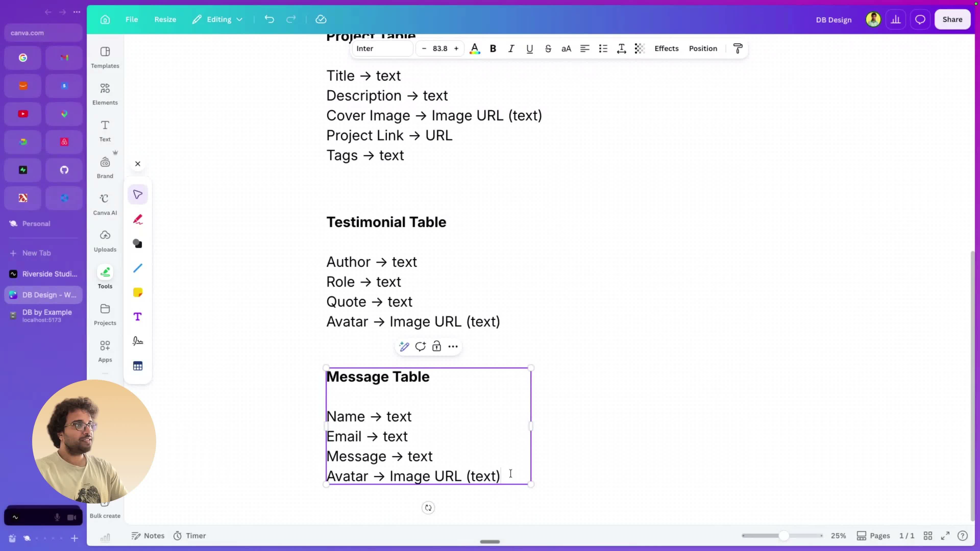Click the lock icon above Message Table
The width and height of the screenshot is (980, 551).
(436, 346)
